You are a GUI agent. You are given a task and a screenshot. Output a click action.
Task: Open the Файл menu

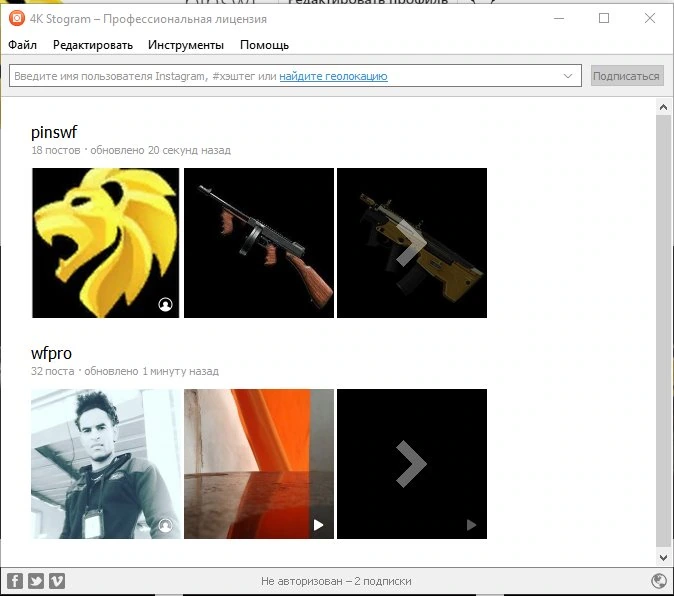pyautogui.click(x=22, y=45)
